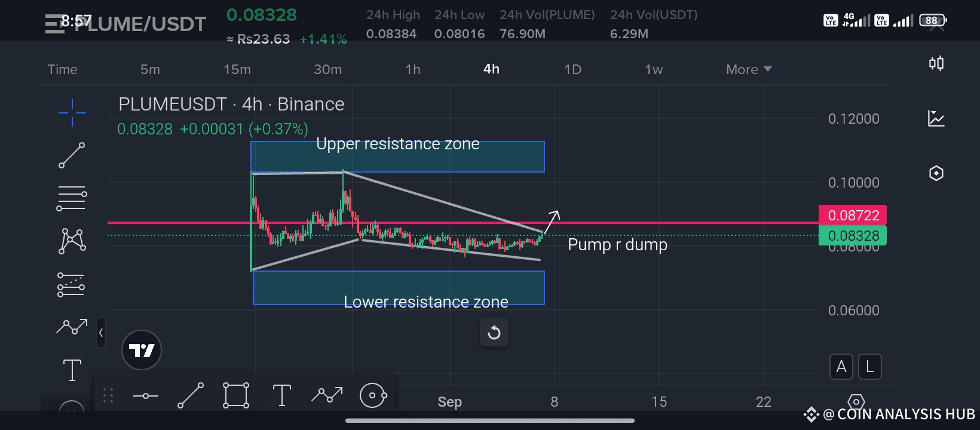Image resolution: width=980 pixels, height=430 pixels.
Task: Toggle log scale with L button
Action: 870,367
